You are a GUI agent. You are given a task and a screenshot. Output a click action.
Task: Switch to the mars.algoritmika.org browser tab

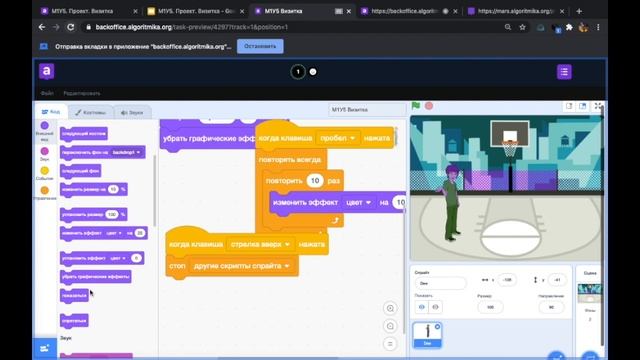515,11
